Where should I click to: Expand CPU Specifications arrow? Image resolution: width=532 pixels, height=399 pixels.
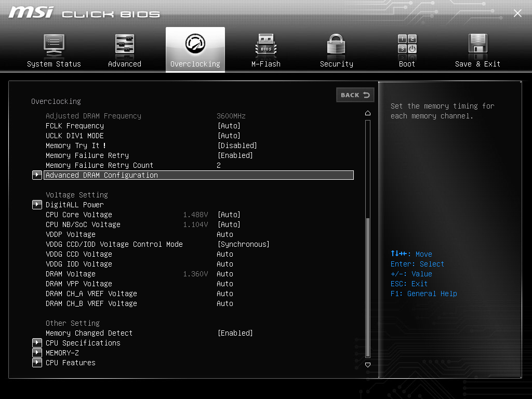pyautogui.click(x=37, y=343)
